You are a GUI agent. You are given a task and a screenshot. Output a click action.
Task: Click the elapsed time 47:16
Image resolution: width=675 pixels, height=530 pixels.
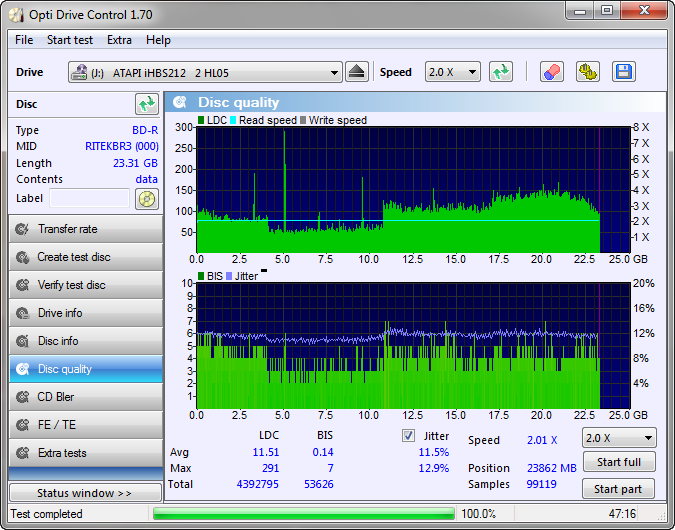click(622, 514)
